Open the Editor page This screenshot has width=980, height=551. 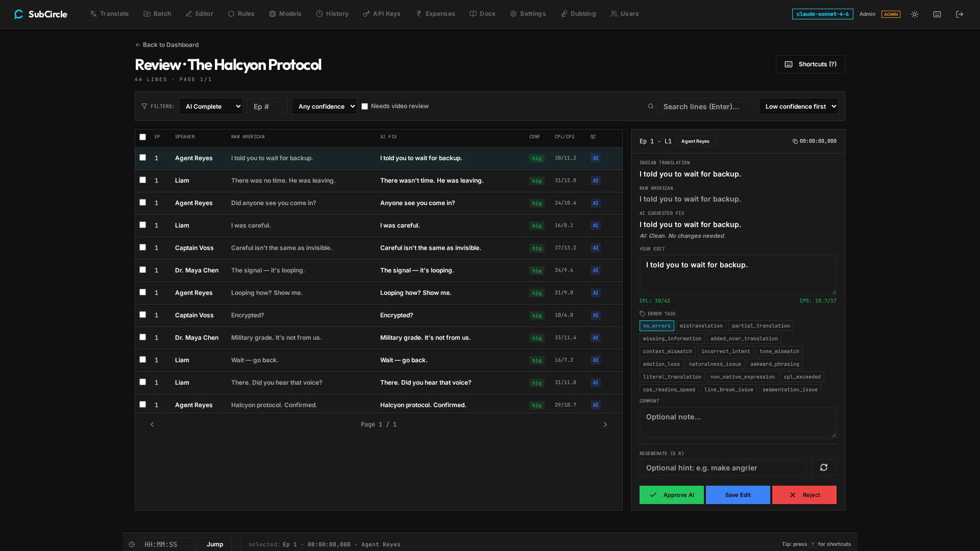pyautogui.click(x=200, y=14)
